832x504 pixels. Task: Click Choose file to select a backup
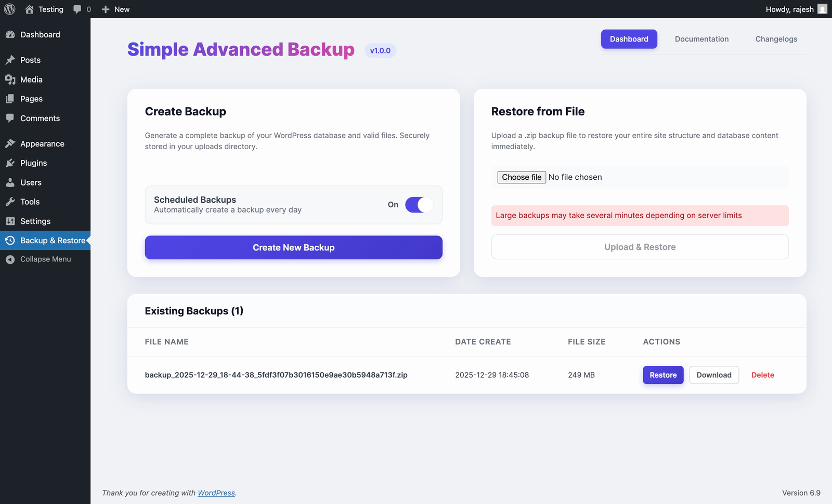(522, 177)
